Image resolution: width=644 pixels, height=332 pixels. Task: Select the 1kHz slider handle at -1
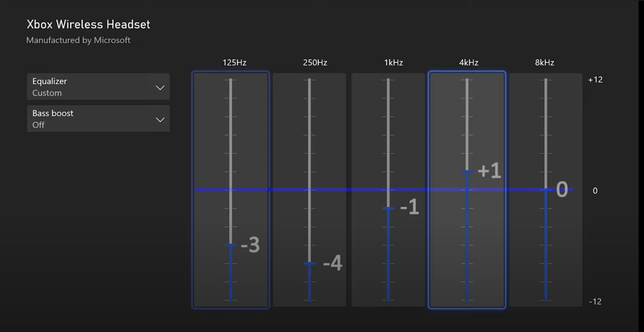pyautogui.click(x=388, y=208)
